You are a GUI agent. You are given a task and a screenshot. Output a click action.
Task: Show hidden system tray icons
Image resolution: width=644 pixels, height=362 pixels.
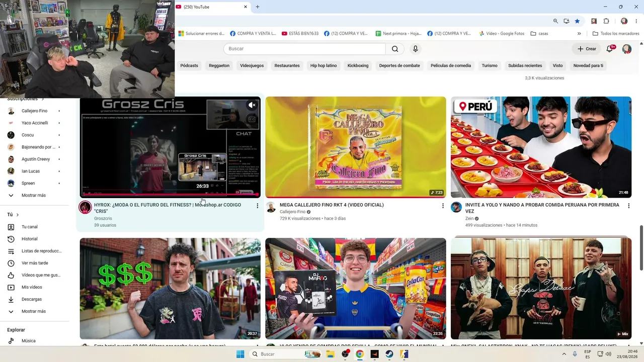[564, 354]
